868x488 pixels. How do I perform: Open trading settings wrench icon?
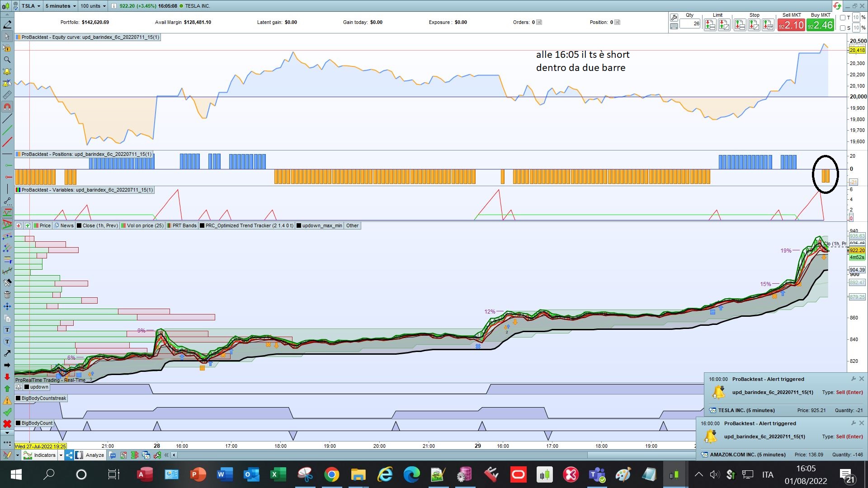click(674, 17)
